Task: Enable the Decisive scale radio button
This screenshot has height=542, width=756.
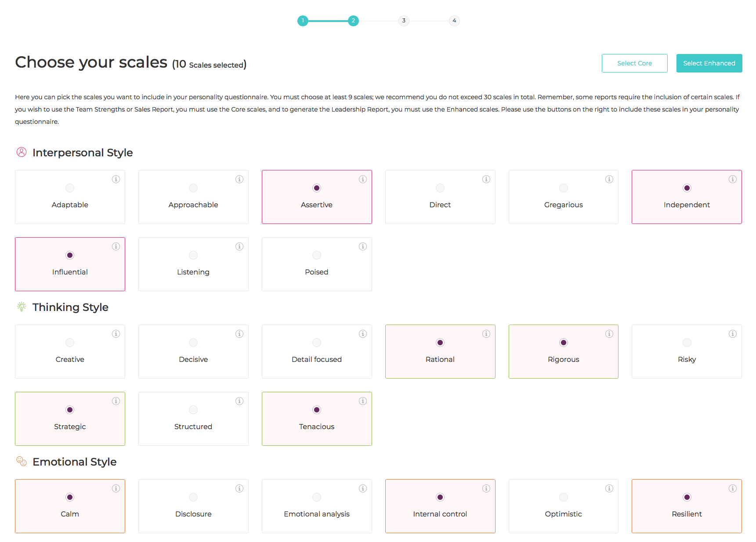Action: click(x=193, y=343)
